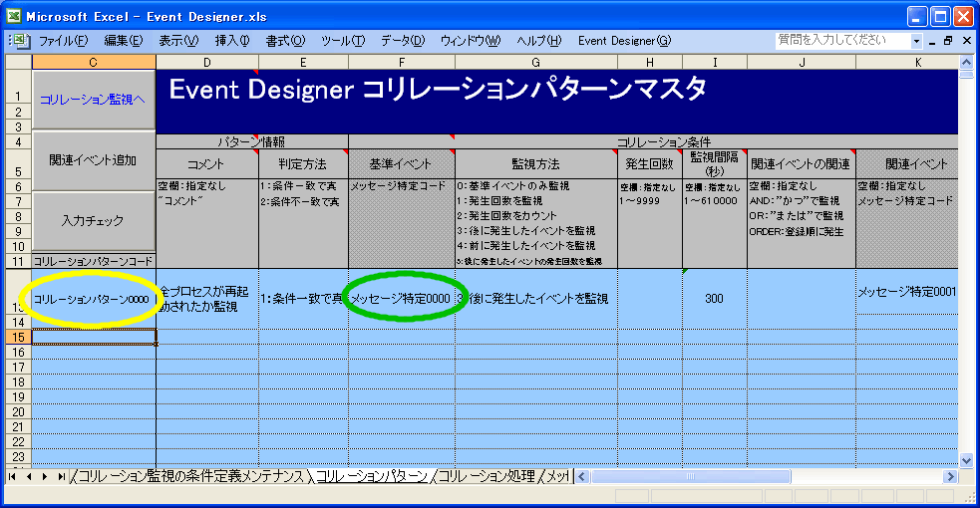Open the データ(D) menu
Image resolution: width=980 pixels, height=508 pixels.
pos(402,41)
